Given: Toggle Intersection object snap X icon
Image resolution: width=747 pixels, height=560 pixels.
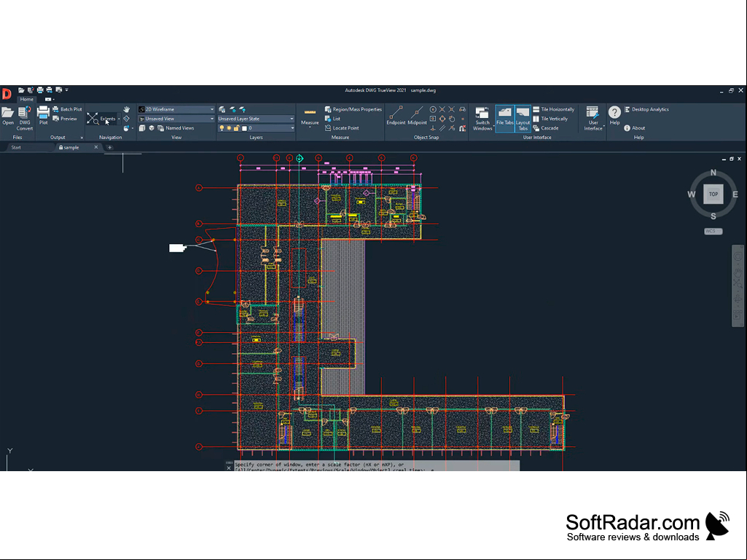Looking at the screenshot, I should coord(442,109).
